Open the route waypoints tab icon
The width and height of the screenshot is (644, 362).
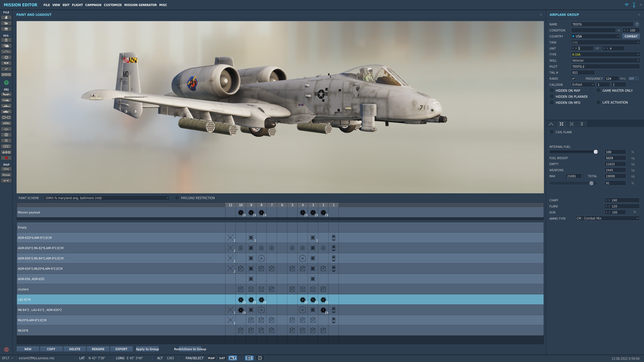coord(551,124)
